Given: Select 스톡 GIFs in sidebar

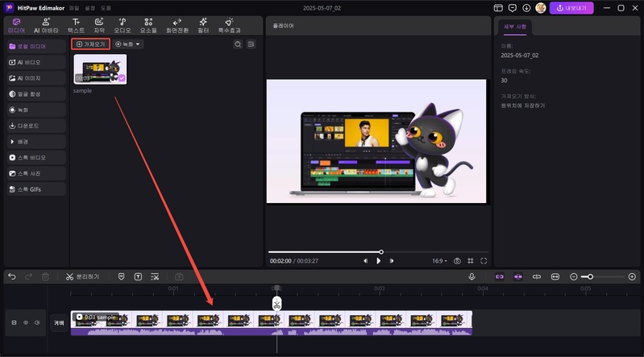Looking at the screenshot, I should point(36,189).
